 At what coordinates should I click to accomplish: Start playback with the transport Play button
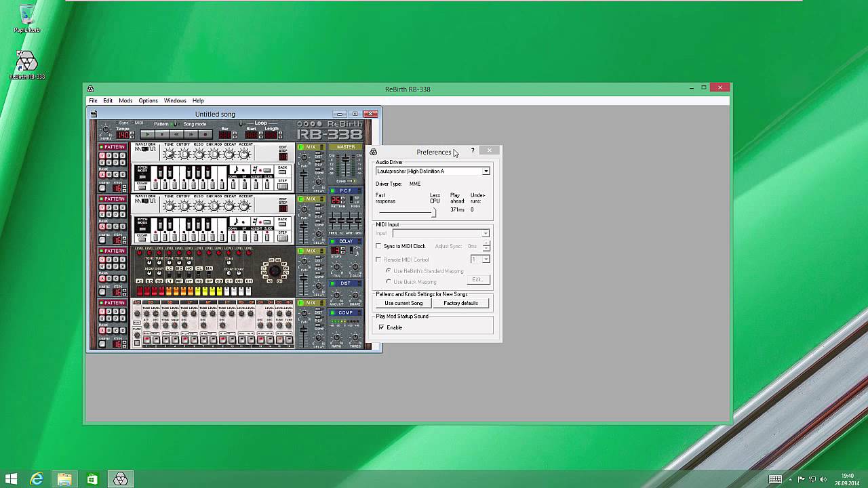(148, 134)
